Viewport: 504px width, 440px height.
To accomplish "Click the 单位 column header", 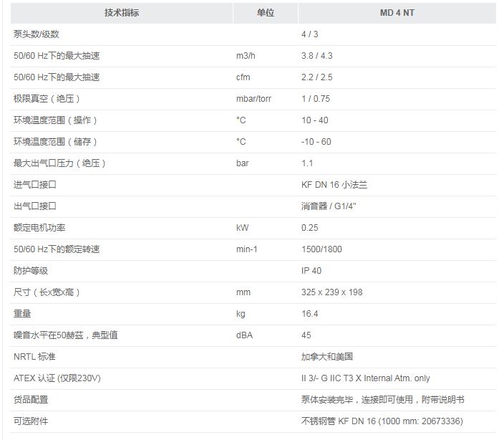I will pos(266,13).
